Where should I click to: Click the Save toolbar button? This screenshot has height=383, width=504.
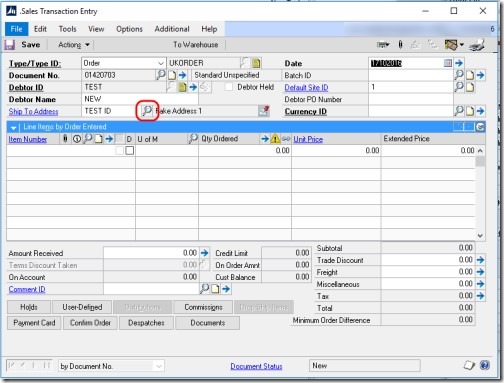[x=22, y=45]
